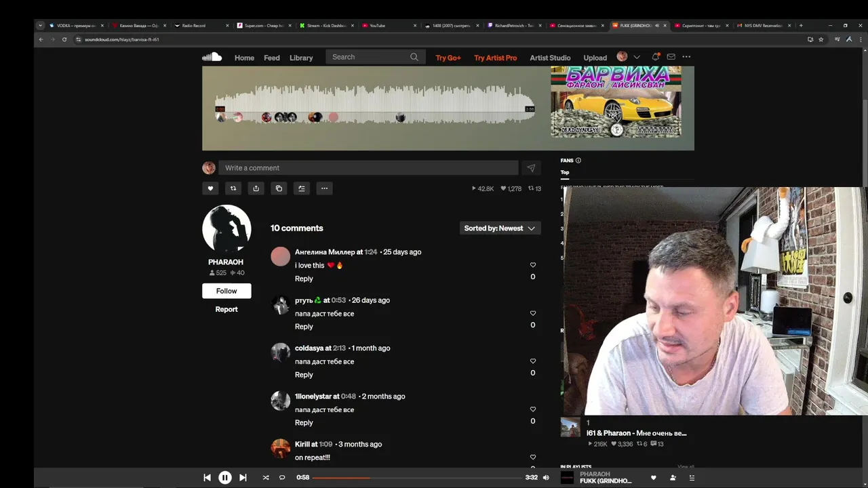Skip to next track in player

pos(243,478)
